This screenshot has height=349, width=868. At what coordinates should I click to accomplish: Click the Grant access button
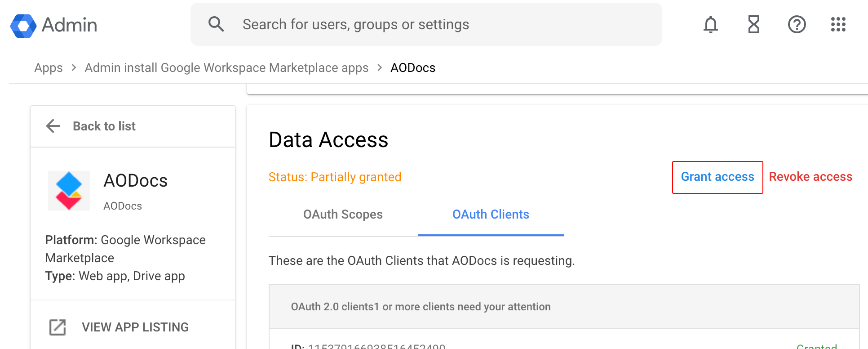pos(717,177)
